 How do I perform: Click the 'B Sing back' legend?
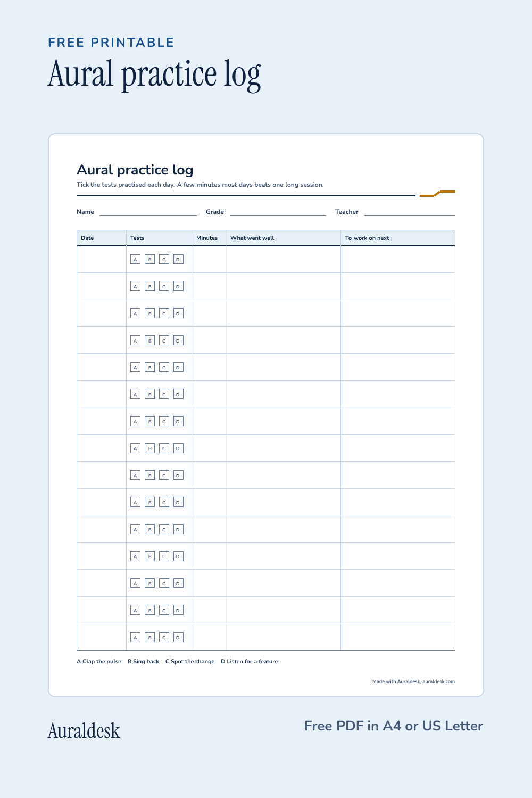143,662
